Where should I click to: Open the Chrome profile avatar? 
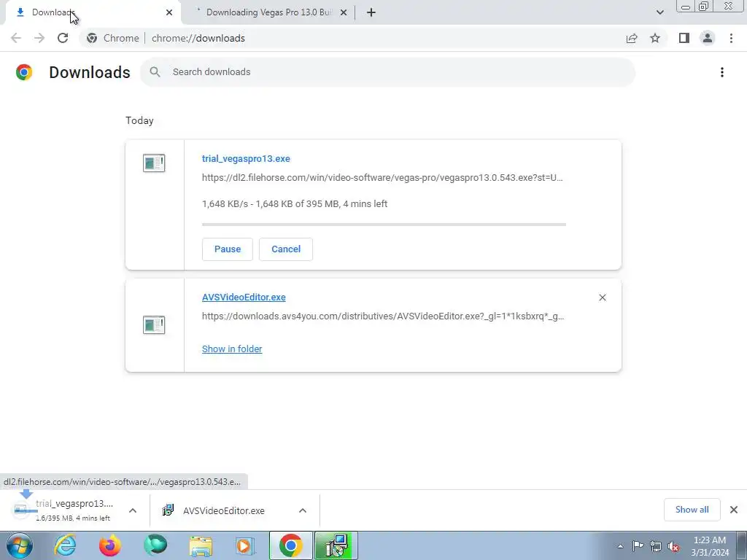coord(708,38)
